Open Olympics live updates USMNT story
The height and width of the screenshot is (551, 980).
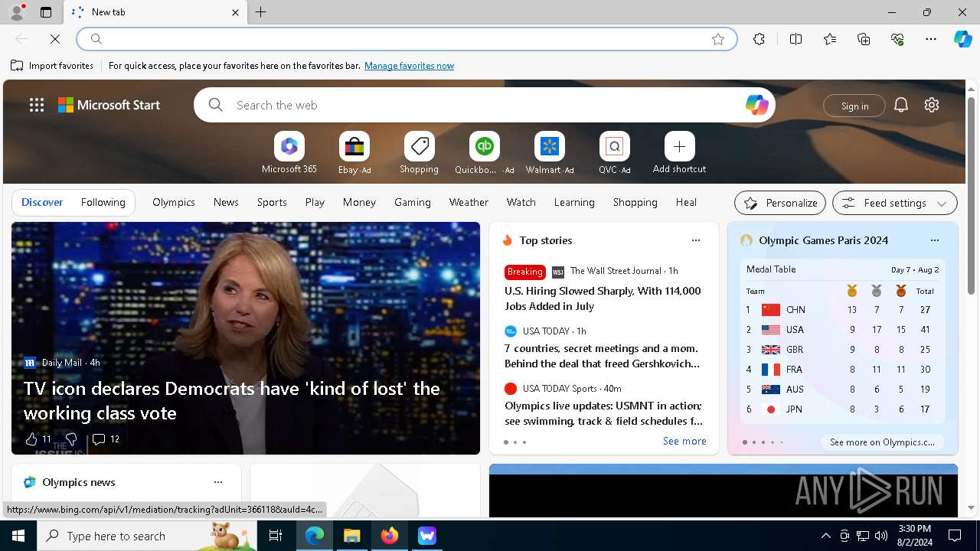[x=603, y=413]
